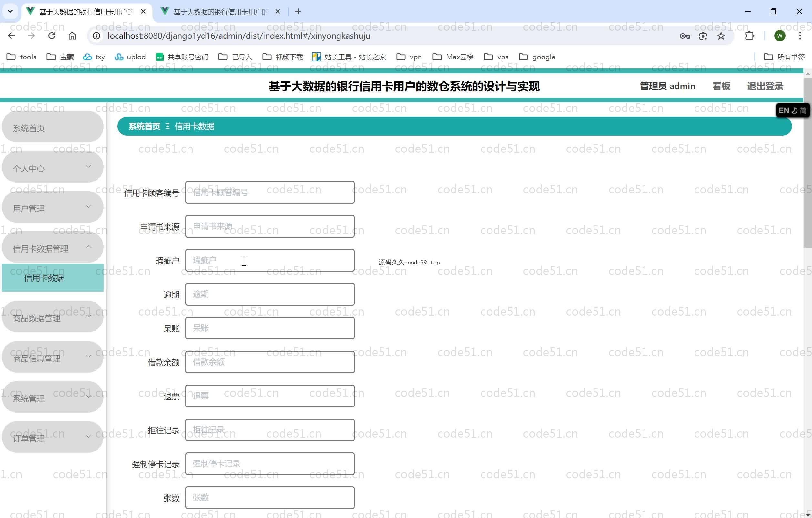Focus the 瑕疵户 input field

(x=270, y=260)
